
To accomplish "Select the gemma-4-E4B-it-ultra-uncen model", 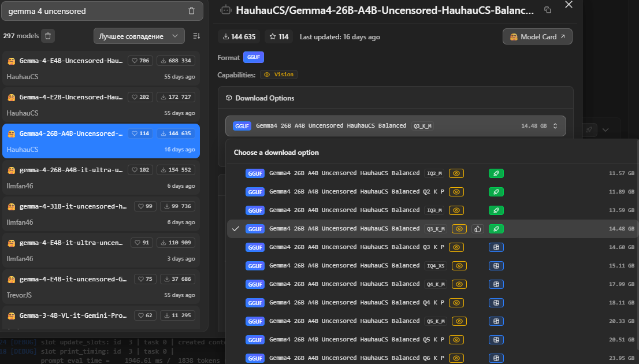I will (101, 250).
